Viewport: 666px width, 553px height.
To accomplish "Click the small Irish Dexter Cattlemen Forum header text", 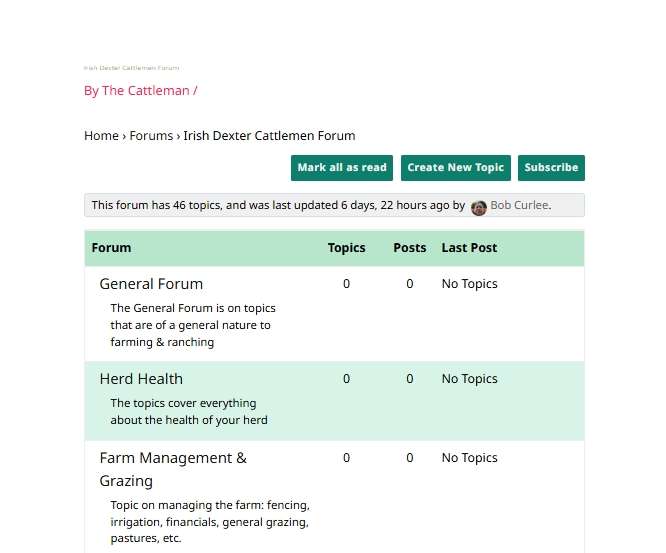I will (132, 68).
